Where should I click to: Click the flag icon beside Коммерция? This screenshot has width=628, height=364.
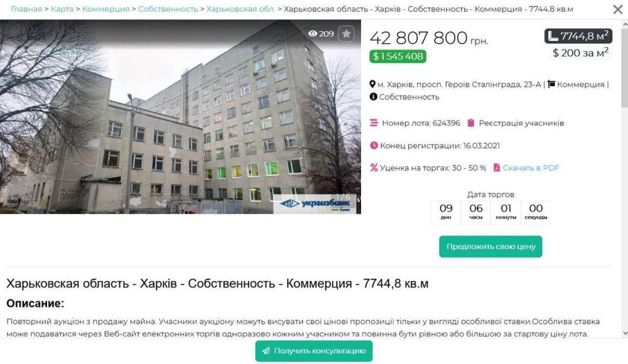click(551, 84)
